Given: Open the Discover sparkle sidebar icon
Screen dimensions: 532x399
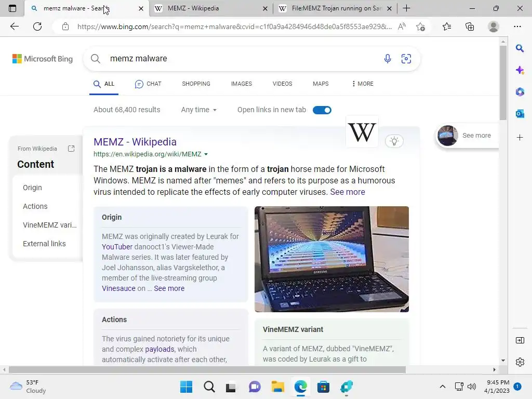Looking at the screenshot, I should tap(520, 70).
